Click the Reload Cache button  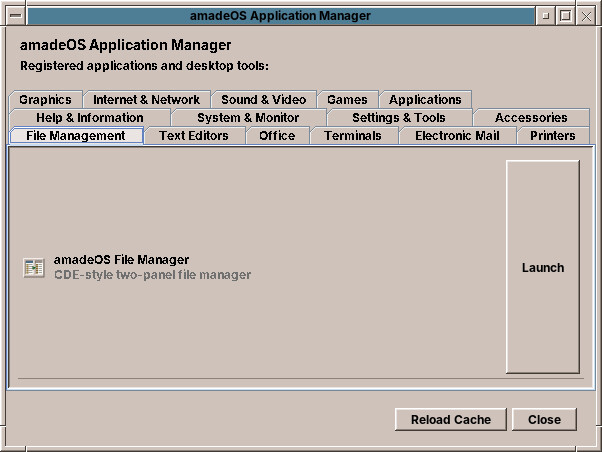coord(451,419)
